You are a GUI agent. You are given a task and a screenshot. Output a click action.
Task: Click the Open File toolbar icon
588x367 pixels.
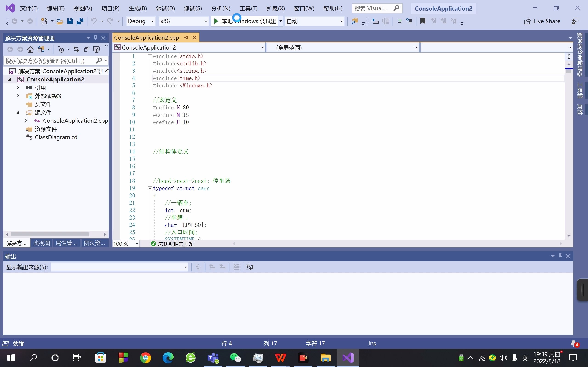pos(60,21)
